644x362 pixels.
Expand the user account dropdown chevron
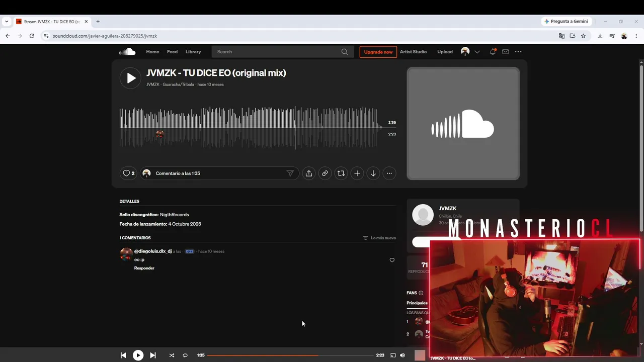[x=477, y=52]
